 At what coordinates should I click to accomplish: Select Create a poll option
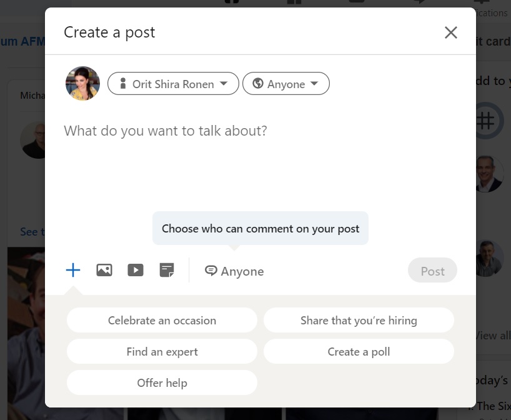pos(359,352)
